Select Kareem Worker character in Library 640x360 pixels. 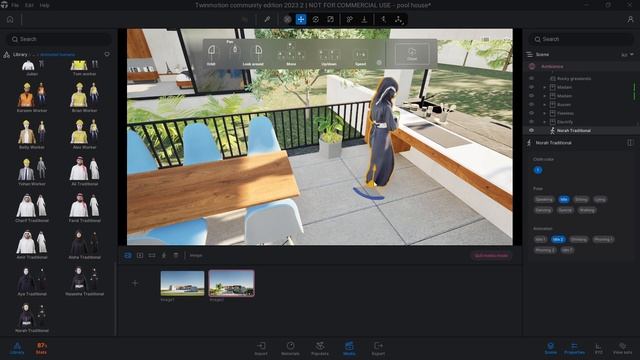[32, 97]
